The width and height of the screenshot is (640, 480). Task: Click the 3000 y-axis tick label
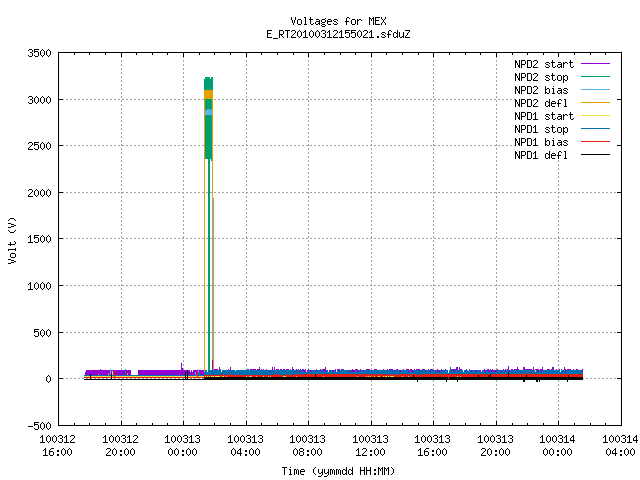[40, 100]
